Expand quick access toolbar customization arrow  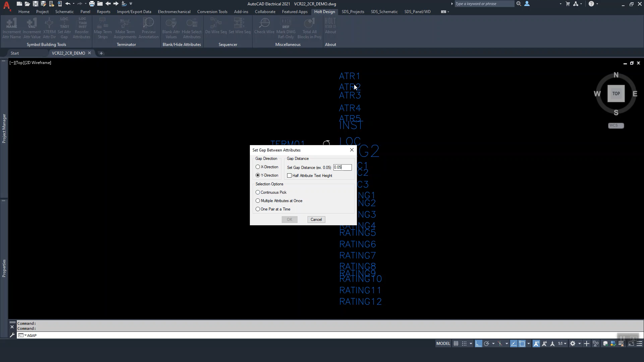point(131,4)
